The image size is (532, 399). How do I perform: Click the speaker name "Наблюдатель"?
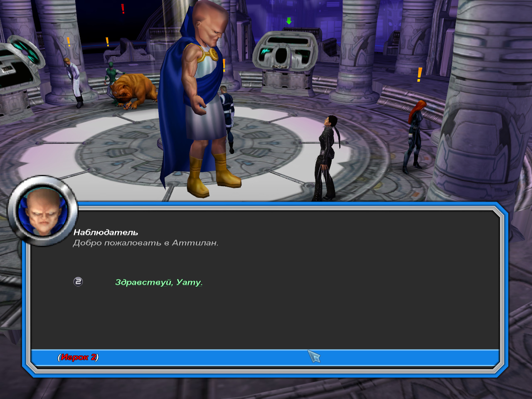click(x=106, y=232)
